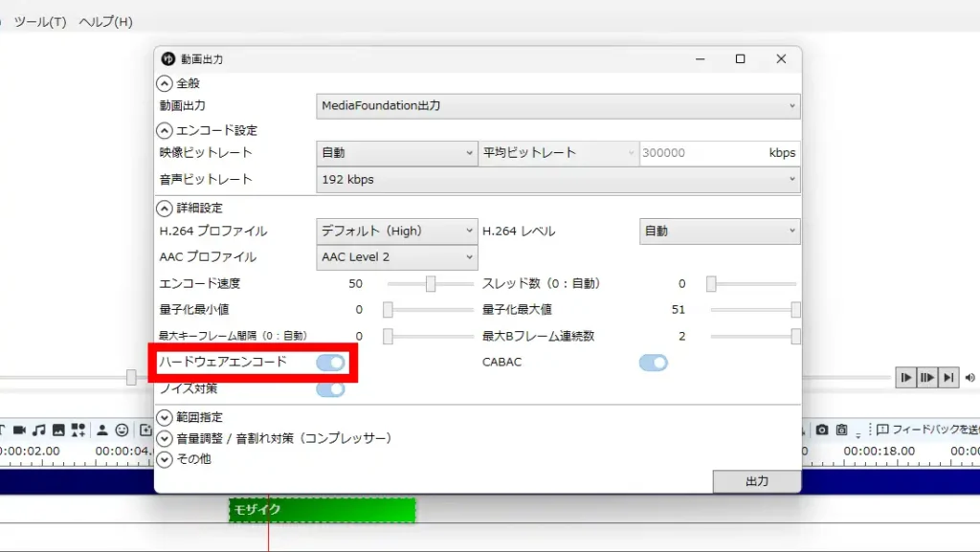Adjust the エンコード速度 slider
This screenshot has width=980, height=552.
point(430,283)
